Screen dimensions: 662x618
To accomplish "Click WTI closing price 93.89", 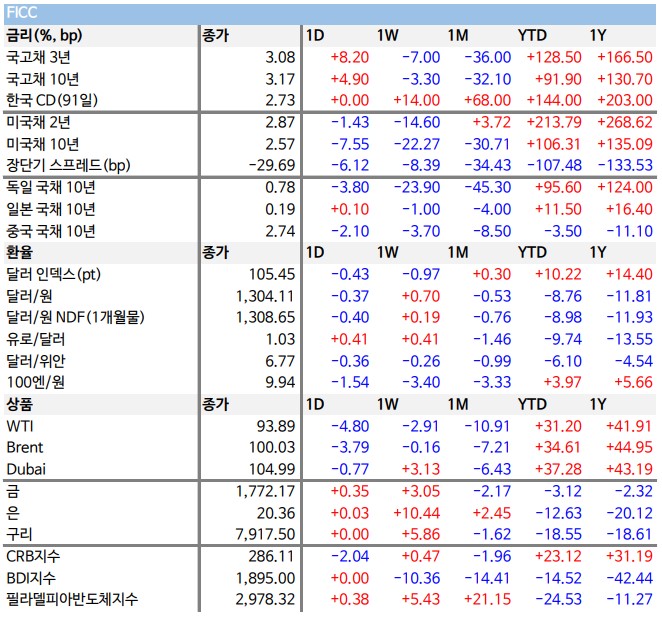I will click(276, 426).
